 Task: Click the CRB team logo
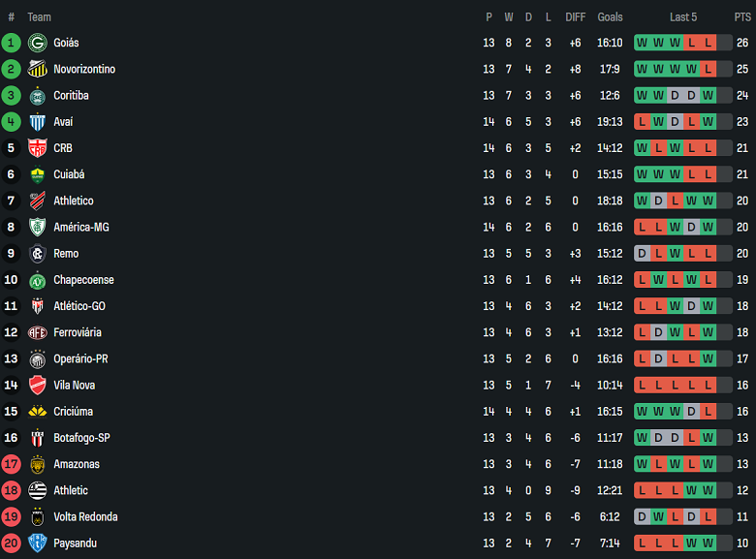tap(38, 148)
